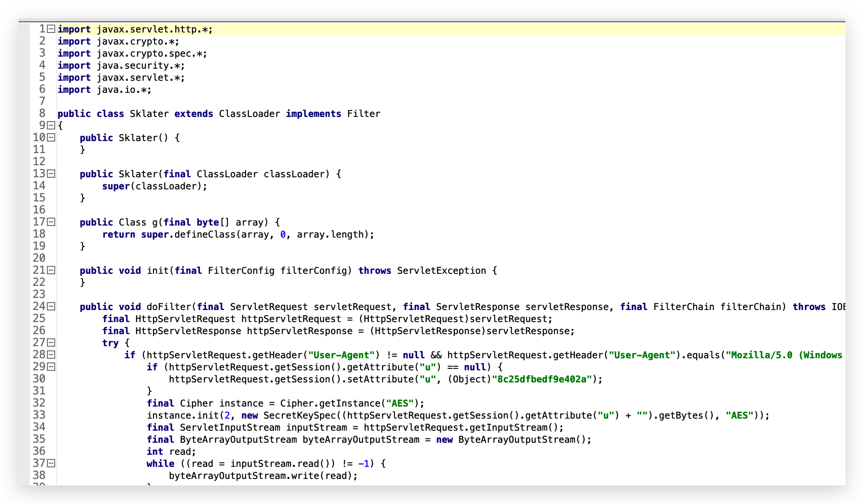Click the string "8c25dfbedf9e402a"
This screenshot has width=864, height=504.
[x=542, y=379]
